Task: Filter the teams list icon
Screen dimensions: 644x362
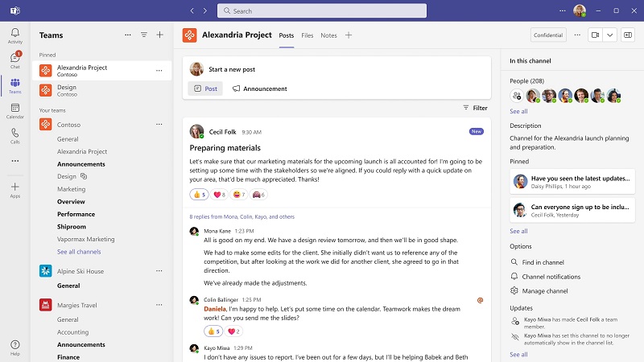Action: 144,35
